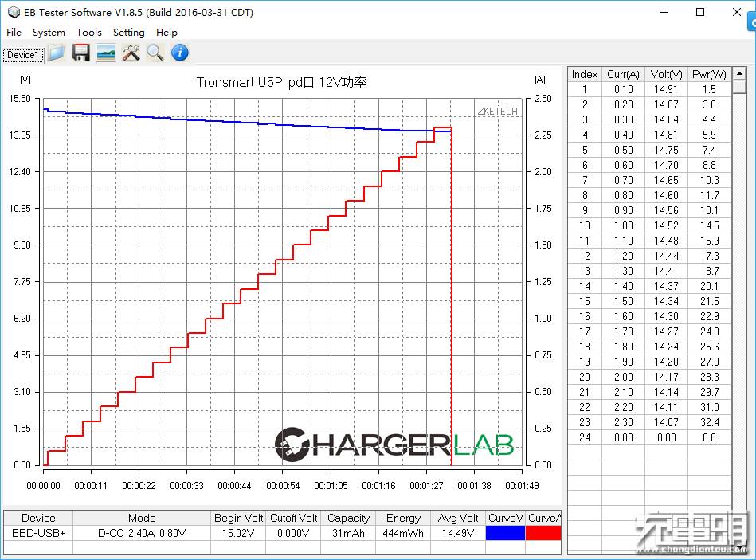
Task: Click the EB Tester application title icon
Action: pos(14,12)
